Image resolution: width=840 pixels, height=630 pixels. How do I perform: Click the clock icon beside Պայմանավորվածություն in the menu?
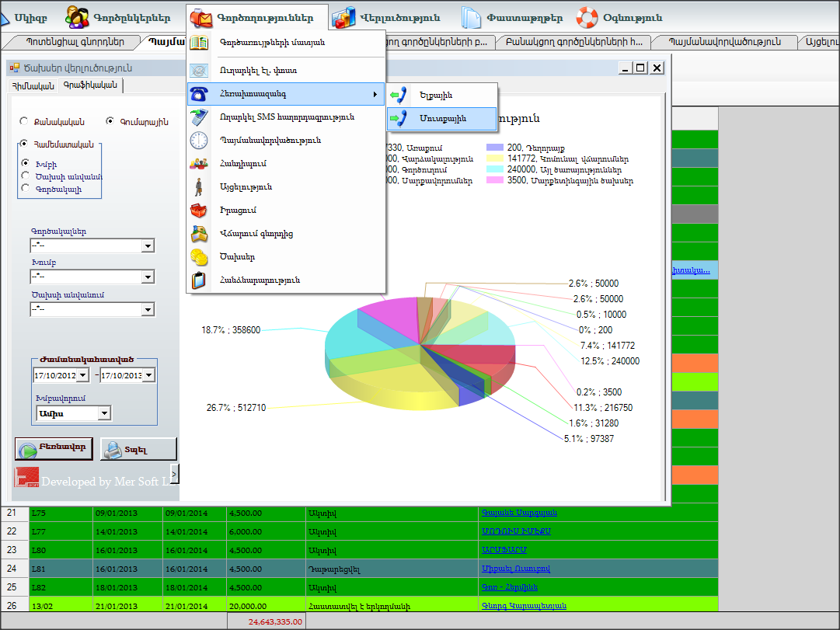pos(199,141)
